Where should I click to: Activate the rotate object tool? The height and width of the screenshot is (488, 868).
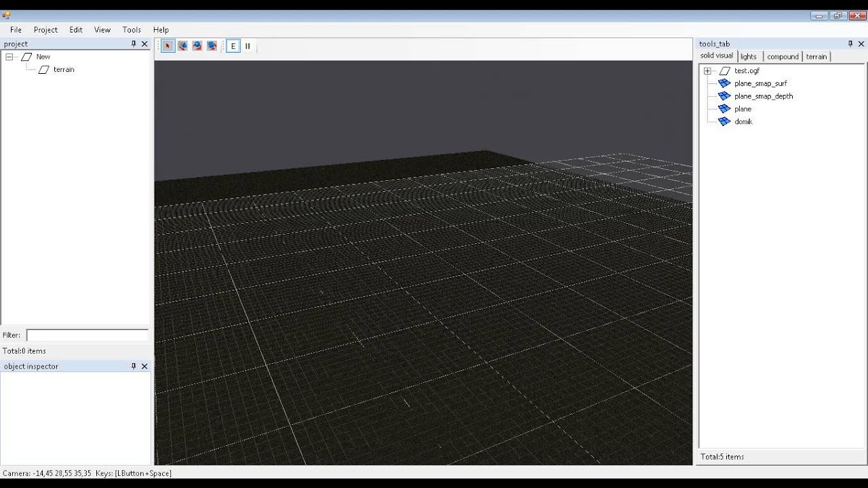pos(197,46)
